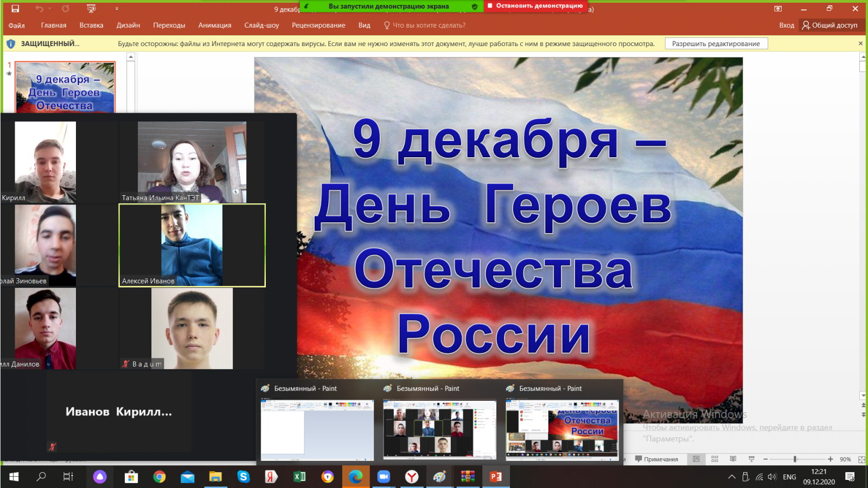This screenshot has height=488, width=868.
Task: Close the protected view warning bar
Action: [x=860, y=43]
